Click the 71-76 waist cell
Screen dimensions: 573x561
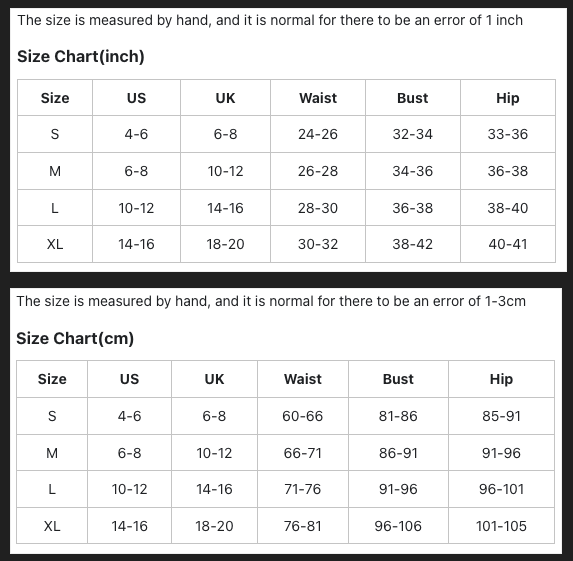click(303, 489)
